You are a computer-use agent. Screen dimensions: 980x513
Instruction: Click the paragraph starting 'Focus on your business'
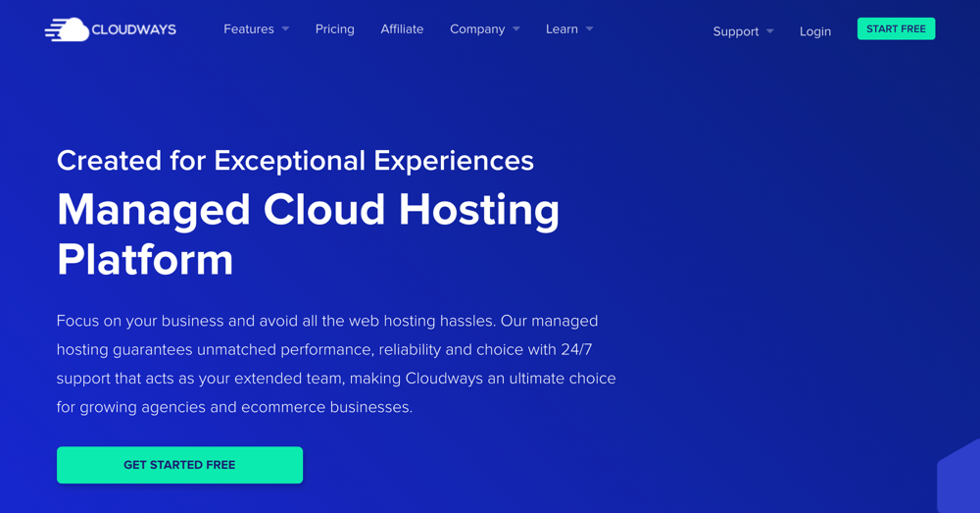click(336, 364)
